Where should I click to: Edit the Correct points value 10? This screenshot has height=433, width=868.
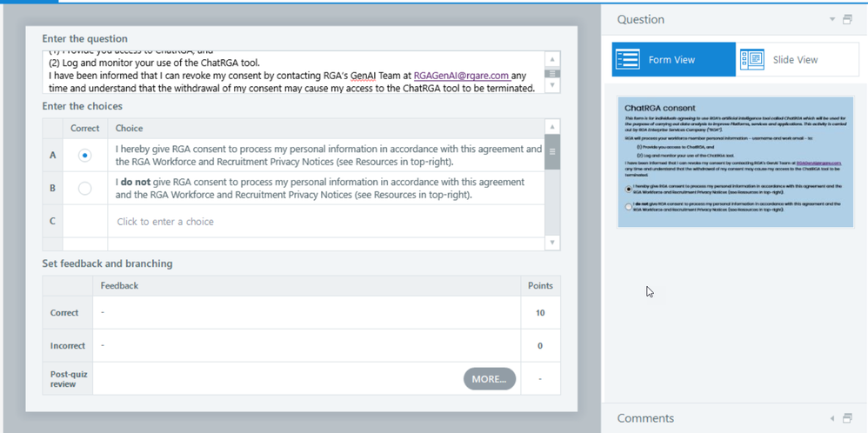tap(540, 313)
